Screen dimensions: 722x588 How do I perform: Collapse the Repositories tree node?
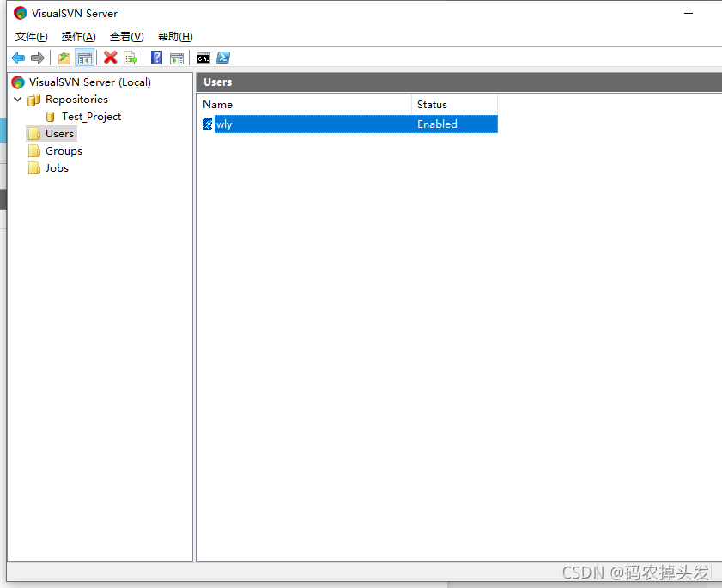[x=17, y=99]
